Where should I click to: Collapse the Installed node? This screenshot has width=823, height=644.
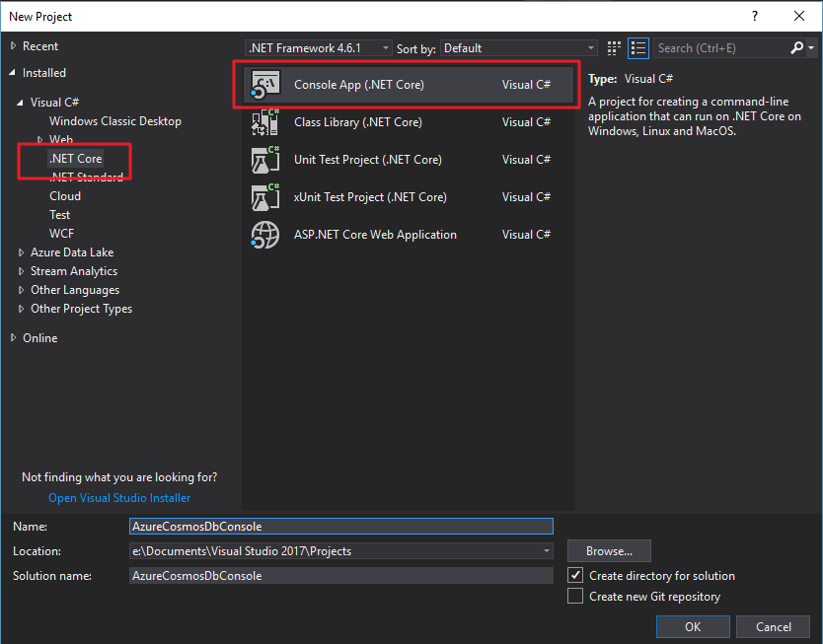[x=13, y=73]
